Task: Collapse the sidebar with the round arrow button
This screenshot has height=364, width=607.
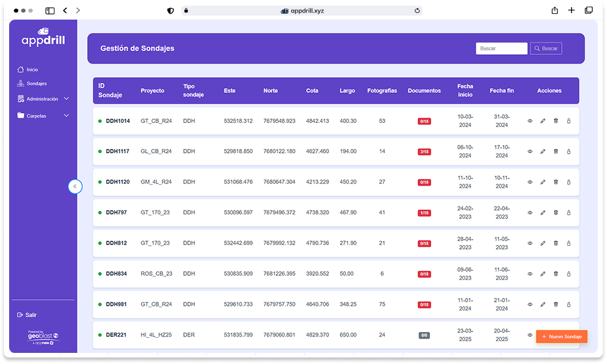Action: point(75,186)
